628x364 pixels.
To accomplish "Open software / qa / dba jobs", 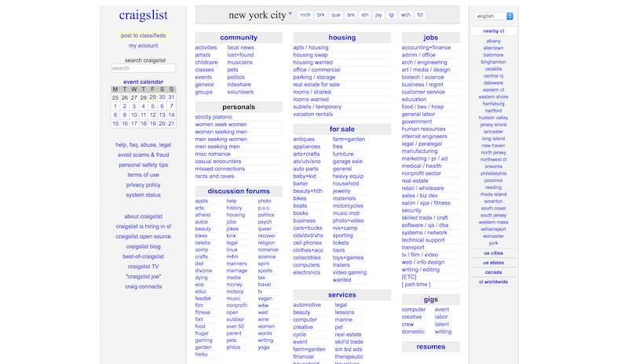I will coord(425,225).
